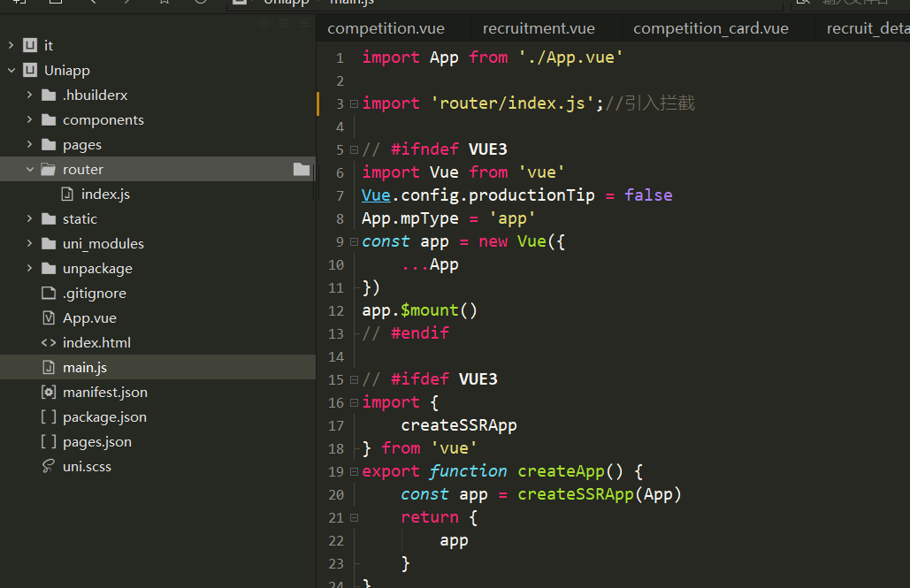Fold the code block at line 9
Image resolution: width=910 pixels, height=588 pixels.
[x=354, y=241]
